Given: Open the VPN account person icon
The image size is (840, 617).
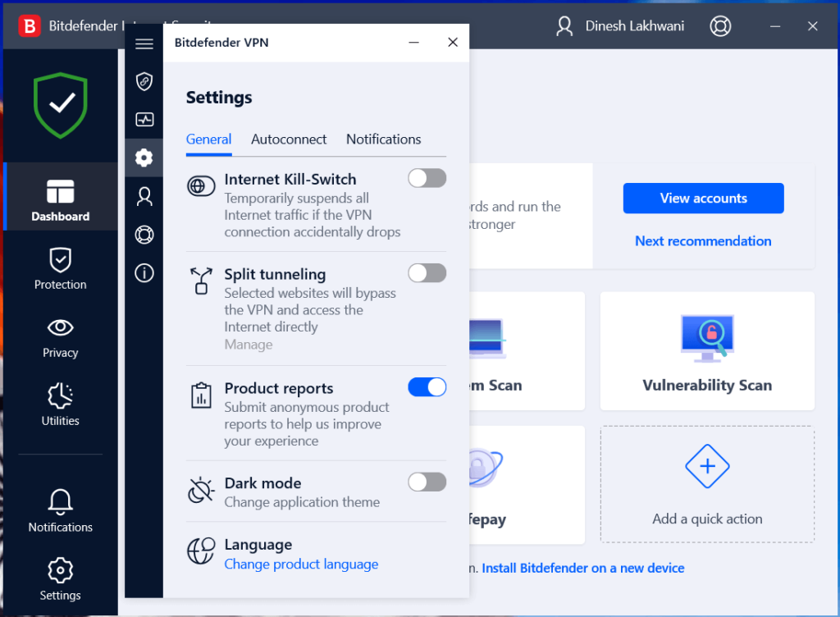Looking at the screenshot, I should [144, 197].
